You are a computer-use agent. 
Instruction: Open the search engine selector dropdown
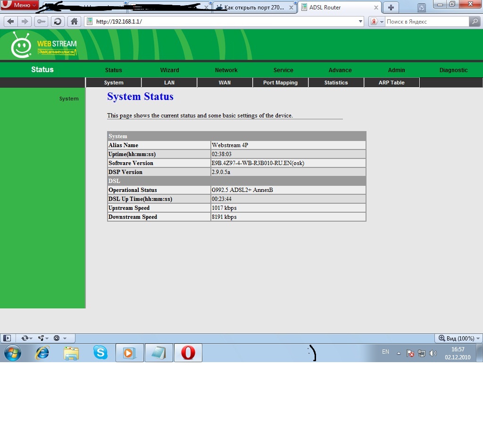pyautogui.click(x=382, y=22)
